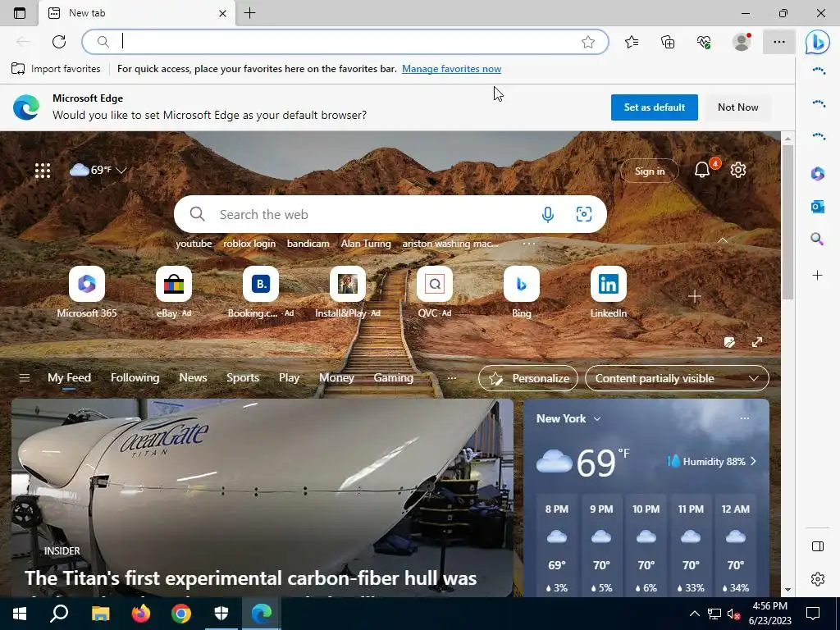Open the tab actions menu icon
This screenshot has width=840, height=630.
[x=20, y=13]
